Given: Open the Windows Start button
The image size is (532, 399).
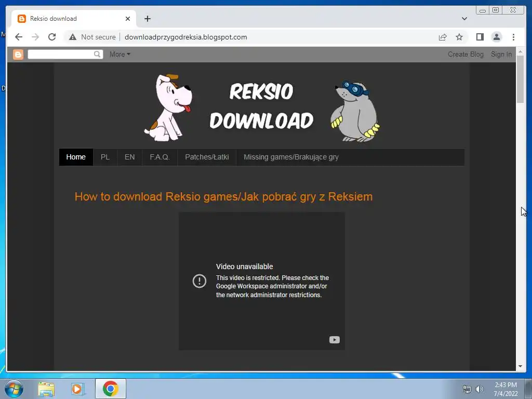Looking at the screenshot, I should (14, 389).
